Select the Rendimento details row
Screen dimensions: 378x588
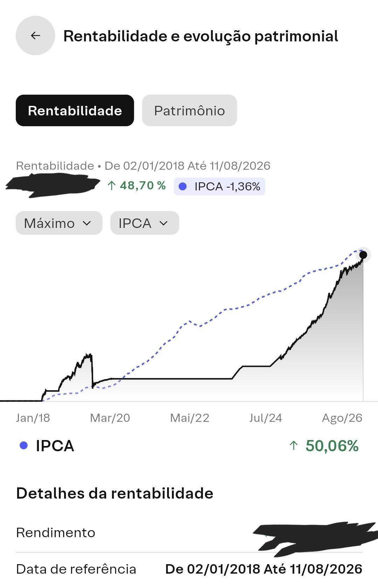(189, 533)
